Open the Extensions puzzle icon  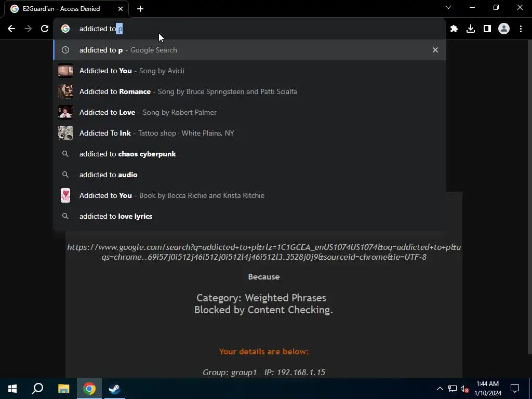point(454,29)
